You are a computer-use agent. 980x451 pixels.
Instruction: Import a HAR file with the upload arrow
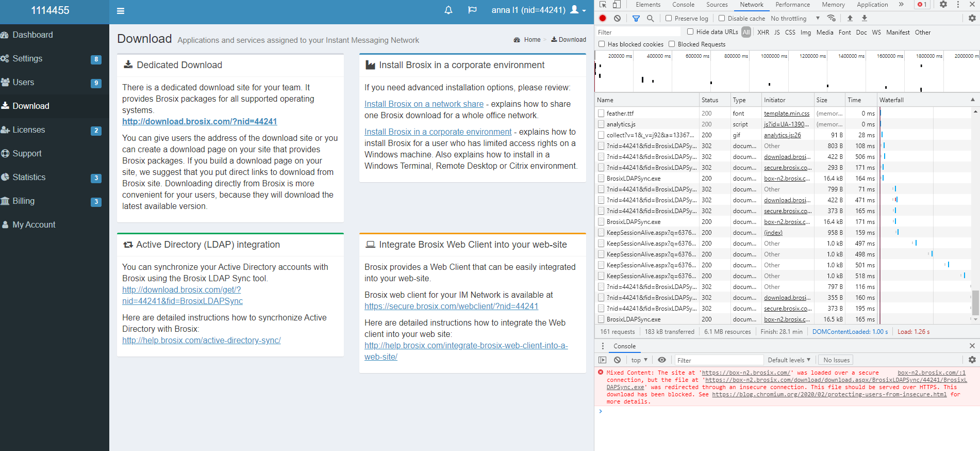click(850, 18)
